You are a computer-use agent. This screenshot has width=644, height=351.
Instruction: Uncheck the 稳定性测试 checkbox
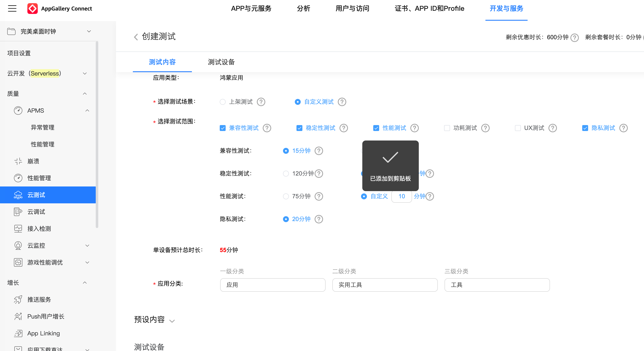299,128
